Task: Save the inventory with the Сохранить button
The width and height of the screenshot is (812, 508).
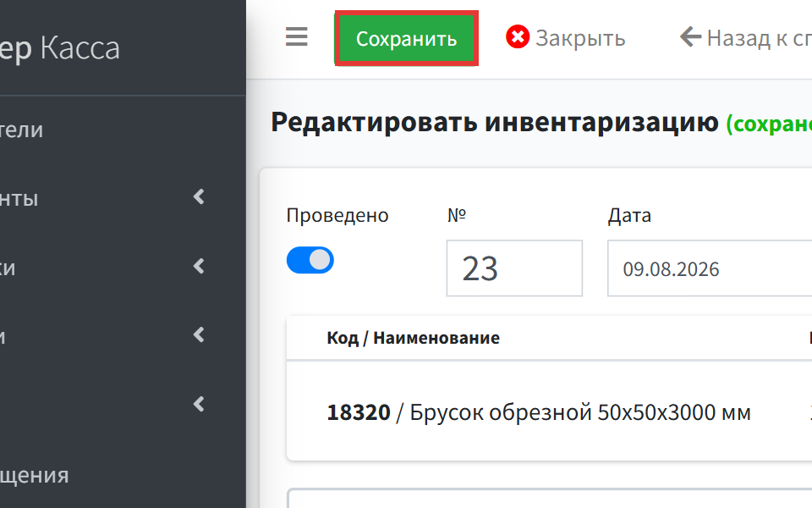Action: tap(407, 38)
